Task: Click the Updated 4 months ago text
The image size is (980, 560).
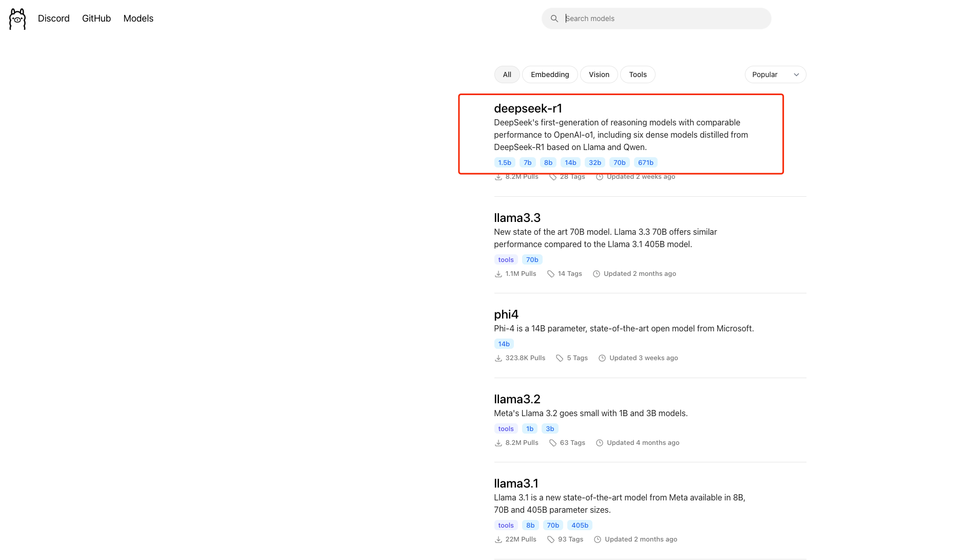Action: 643,443
